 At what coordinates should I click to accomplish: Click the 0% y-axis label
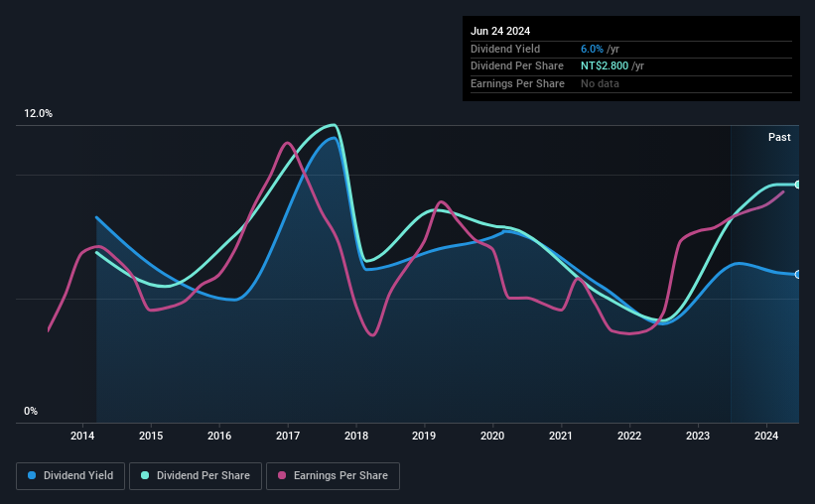31,411
